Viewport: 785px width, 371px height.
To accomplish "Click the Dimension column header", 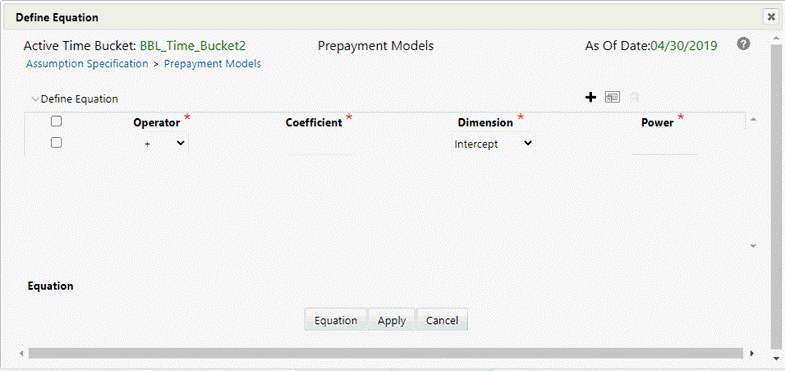I will point(485,123).
